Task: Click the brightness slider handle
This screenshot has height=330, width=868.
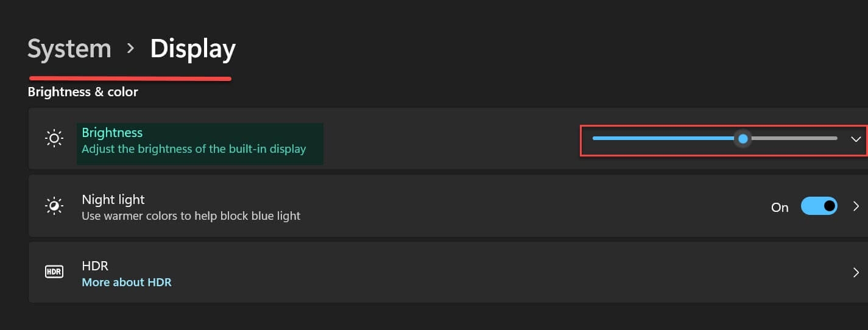Action: coord(743,139)
